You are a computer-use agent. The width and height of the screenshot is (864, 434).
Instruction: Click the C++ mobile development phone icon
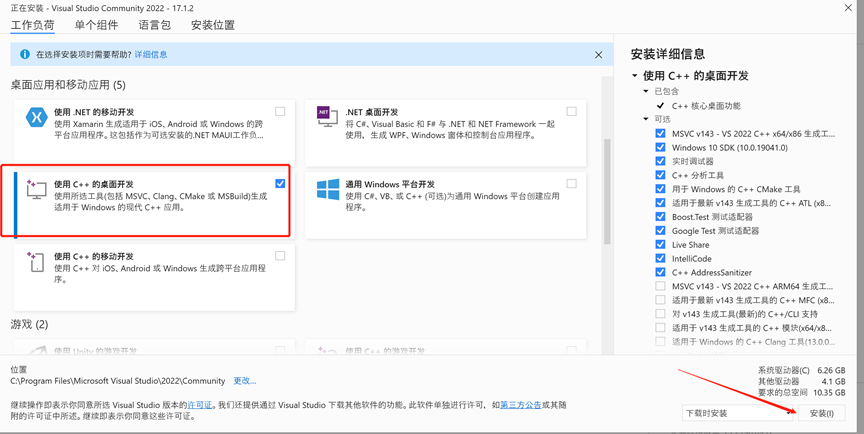tap(35, 262)
